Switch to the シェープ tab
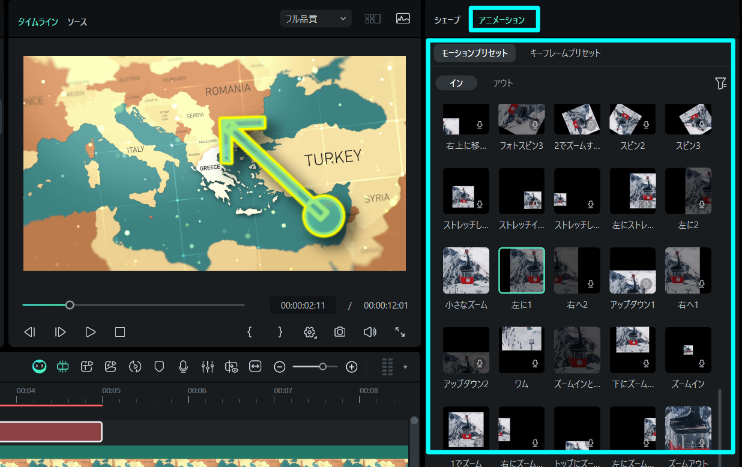This screenshot has width=742, height=467. click(447, 19)
